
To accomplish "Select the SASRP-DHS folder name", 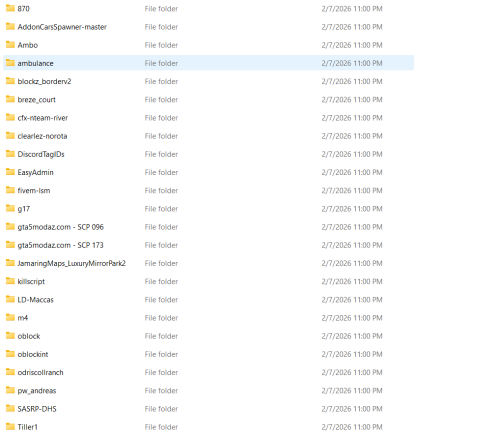I will tap(37, 409).
